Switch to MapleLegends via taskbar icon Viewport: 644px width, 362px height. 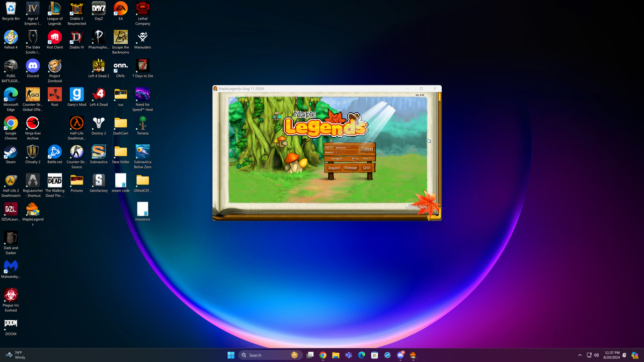point(413,355)
